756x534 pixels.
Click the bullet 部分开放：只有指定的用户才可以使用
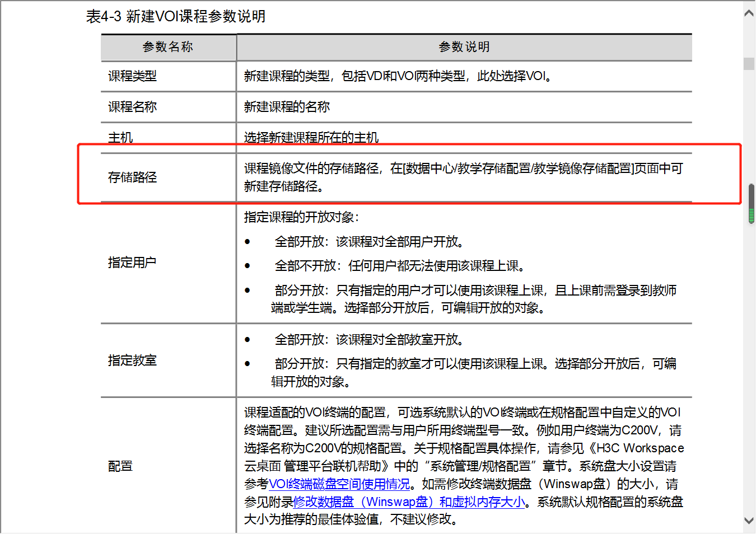474,299
